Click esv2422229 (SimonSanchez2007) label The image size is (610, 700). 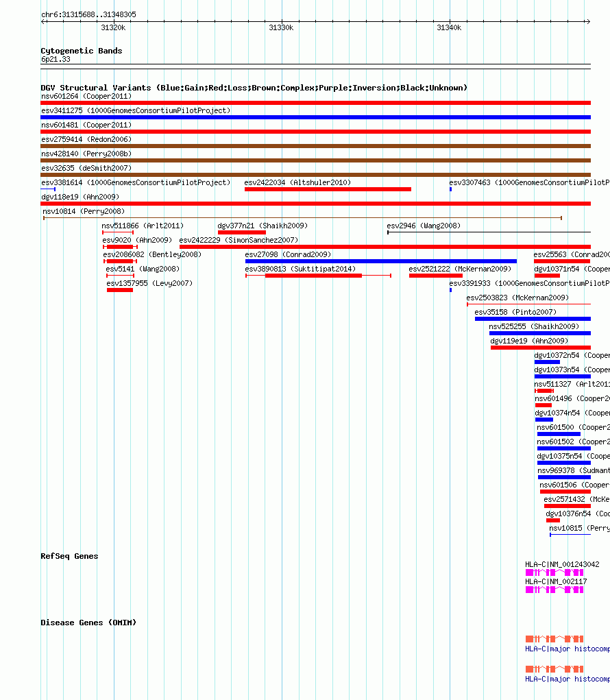click(239, 240)
